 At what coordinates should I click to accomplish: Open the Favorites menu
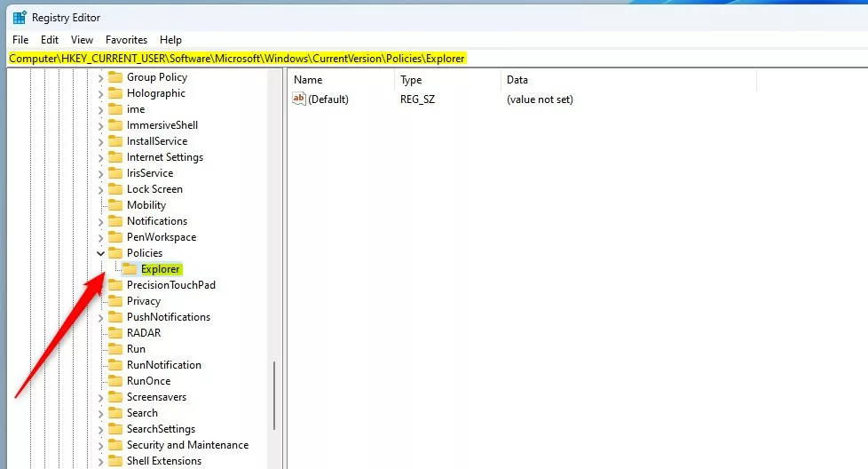coord(126,40)
